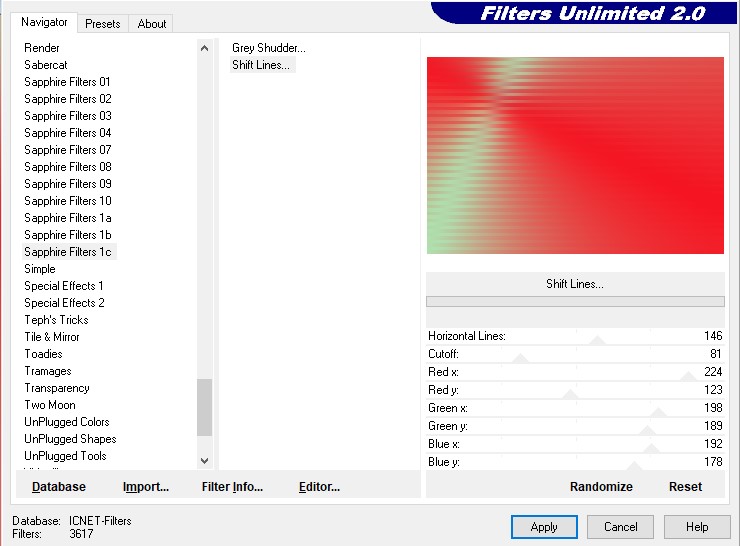Click the filter preview image
Viewport: 740px width, 546px height.
pos(574,155)
